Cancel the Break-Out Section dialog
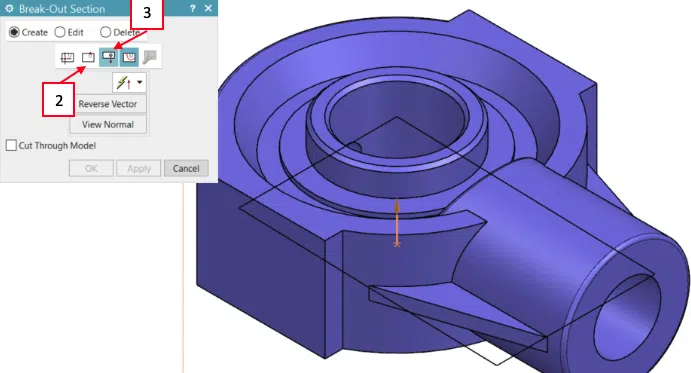Image resolution: width=691 pixels, height=373 pixels. click(x=186, y=168)
